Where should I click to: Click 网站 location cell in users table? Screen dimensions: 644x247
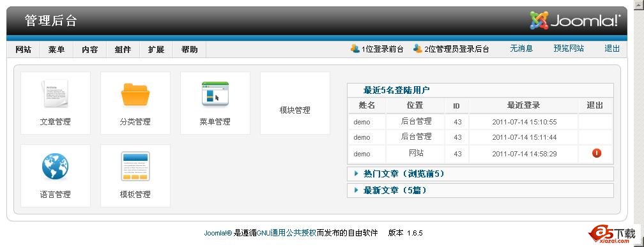(416, 153)
